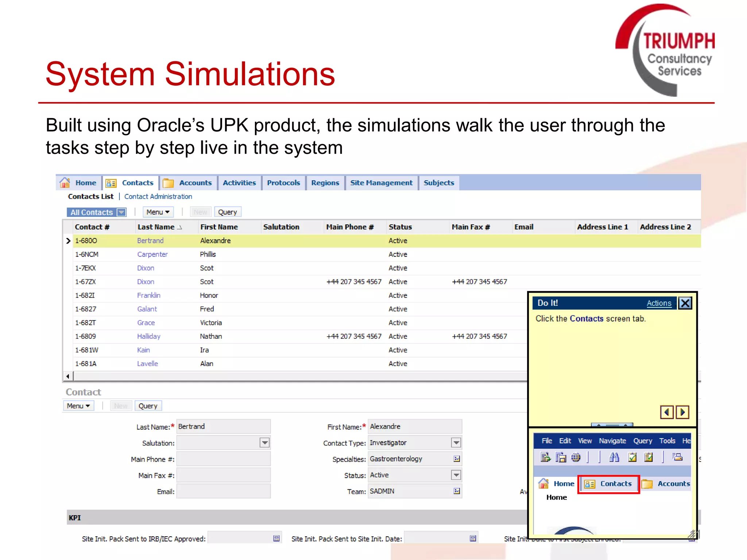Image resolution: width=747 pixels, height=560 pixels.
Task: Click the printer icon in preview toolbar
Action: [x=678, y=457]
